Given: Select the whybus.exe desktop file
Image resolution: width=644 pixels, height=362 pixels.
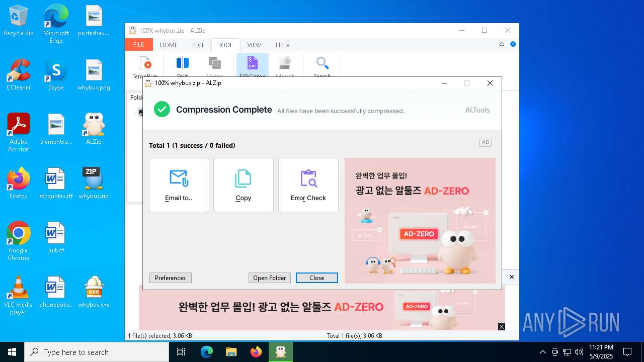Looking at the screenshot, I should coord(94,293).
